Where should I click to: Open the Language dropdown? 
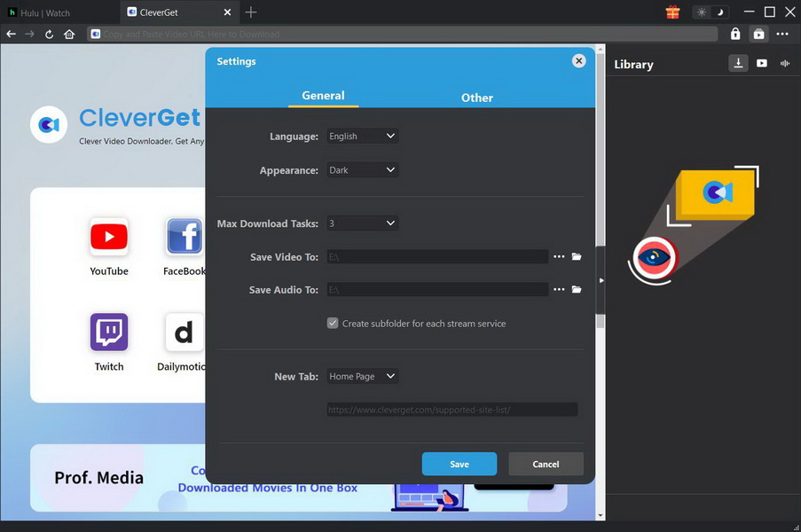coord(362,136)
